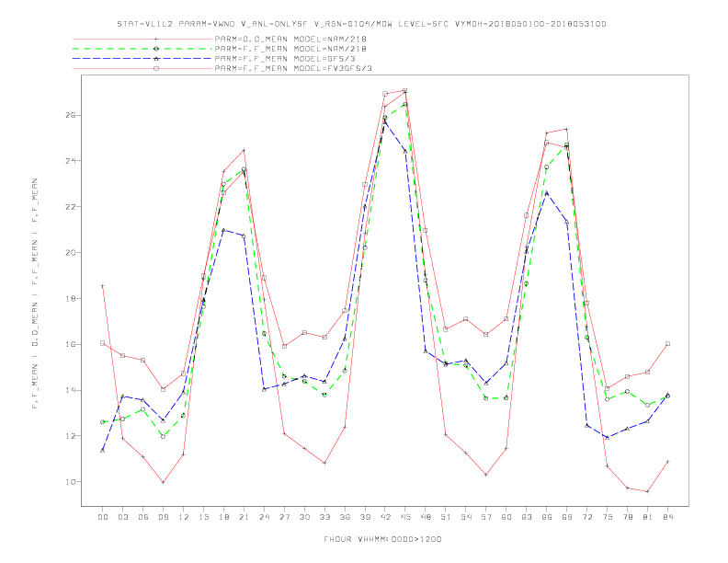Click x-axis tick label 45
The width and height of the screenshot is (728, 563).
(405, 517)
